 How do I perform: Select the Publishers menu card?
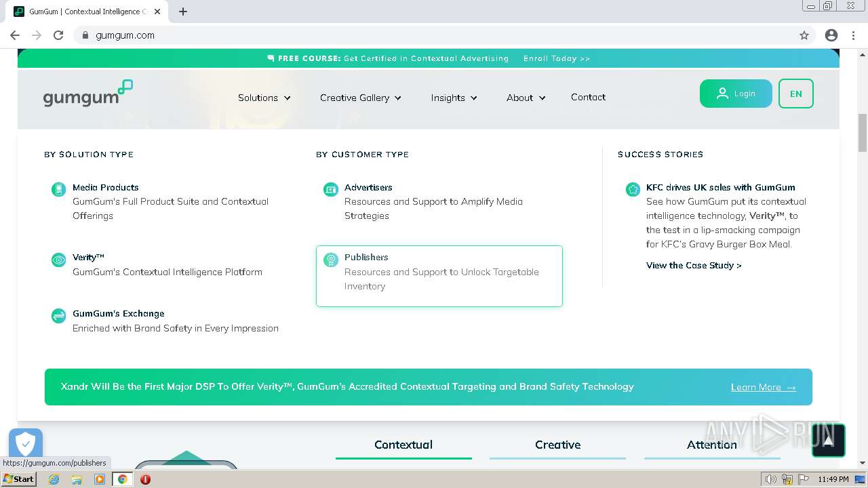[x=439, y=276]
